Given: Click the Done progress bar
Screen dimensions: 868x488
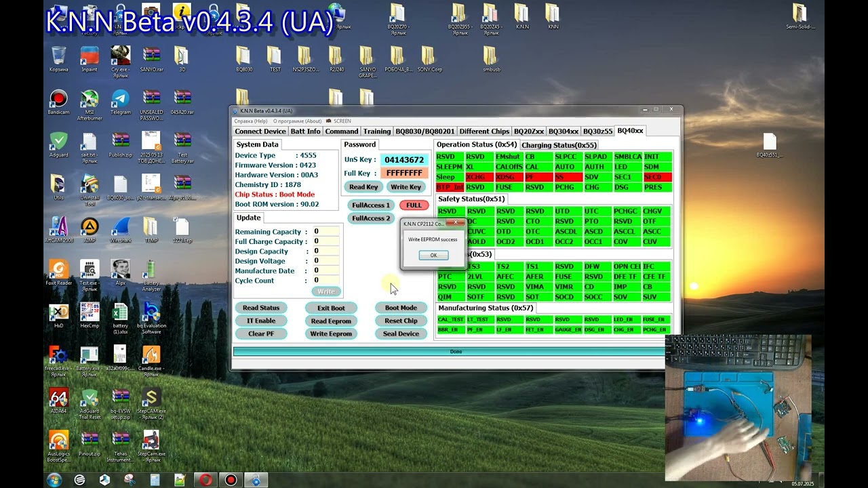Looking at the screenshot, I should (456, 352).
